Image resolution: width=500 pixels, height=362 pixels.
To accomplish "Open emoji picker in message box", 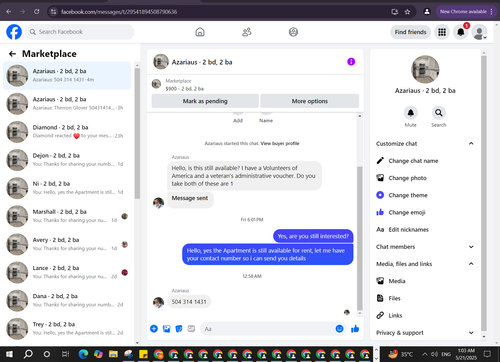I will 339,329.
